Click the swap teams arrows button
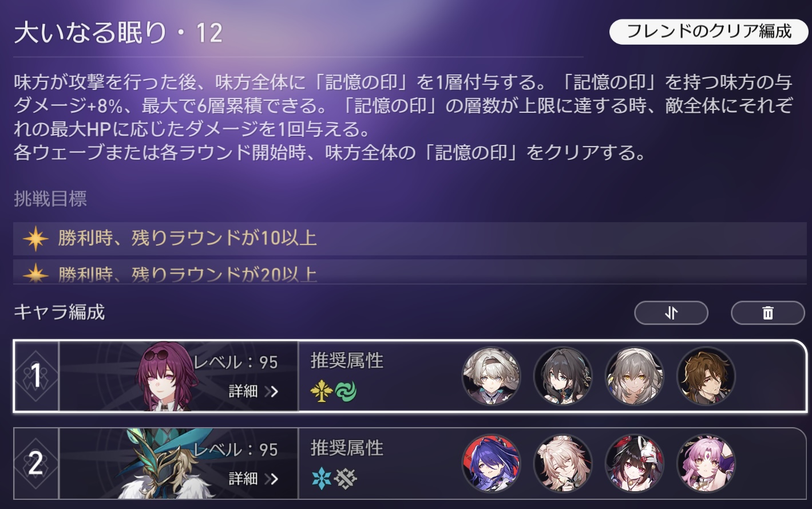The height and width of the screenshot is (509, 812). [x=671, y=313]
